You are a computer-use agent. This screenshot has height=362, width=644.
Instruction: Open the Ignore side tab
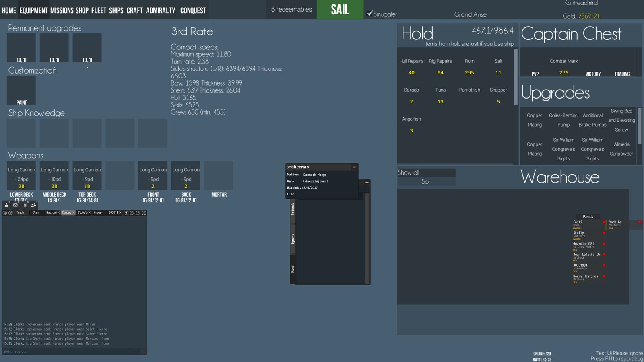pos(293,239)
